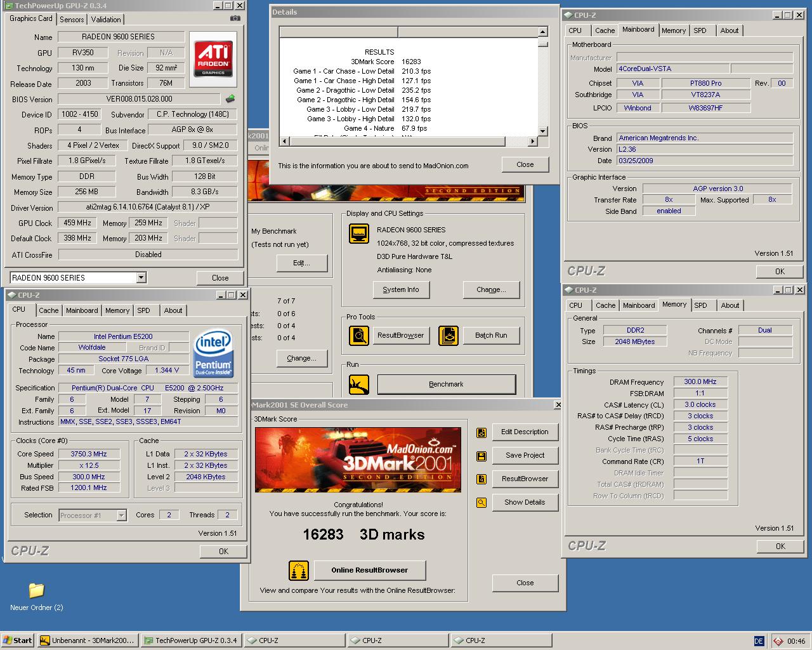The height and width of the screenshot is (650, 812).
Task: Click the Driver Version field in GPU-Z
Action: [147, 208]
